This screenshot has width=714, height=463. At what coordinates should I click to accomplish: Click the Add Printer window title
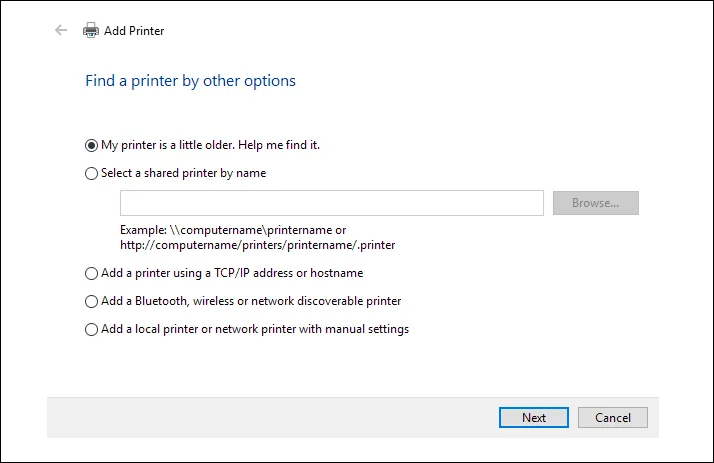tap(134, 31)
